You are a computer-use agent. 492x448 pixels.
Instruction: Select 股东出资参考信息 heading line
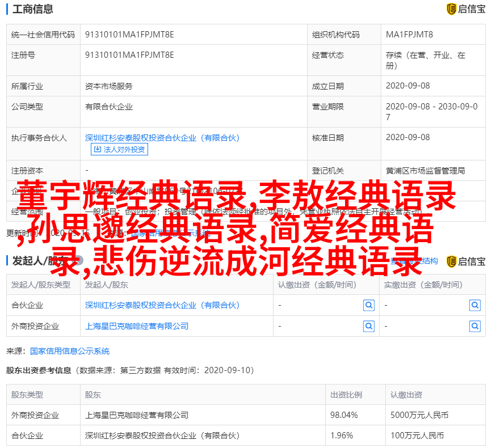(x=130, y=370)
